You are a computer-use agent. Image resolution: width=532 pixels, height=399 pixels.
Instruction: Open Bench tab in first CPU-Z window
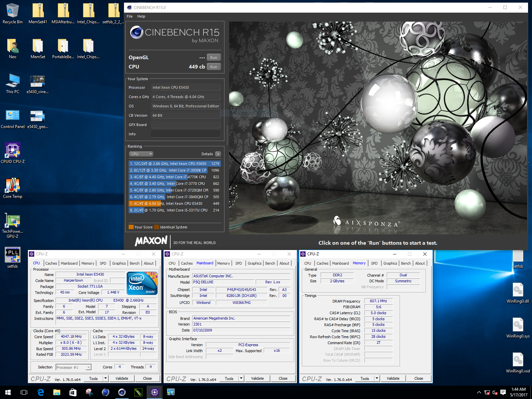135,263
